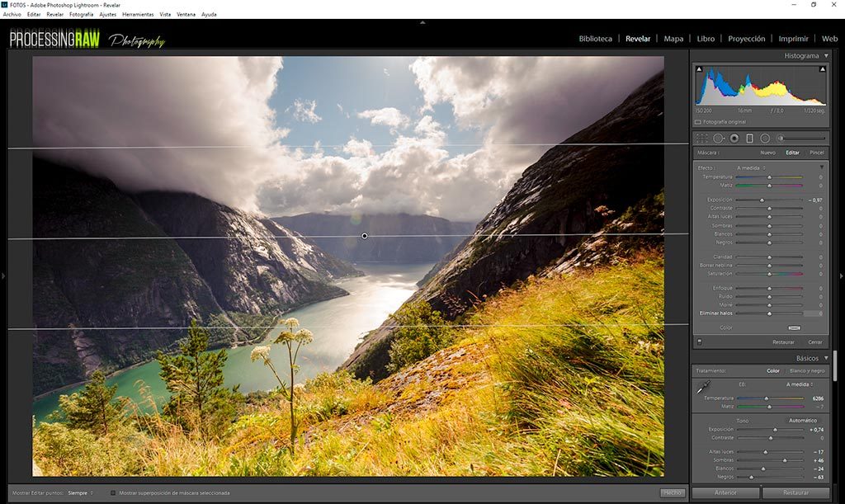Screen dimensions: 845x504
Task: Collapse the Efecto sliders triangle
Action: (x=822, y=167)
